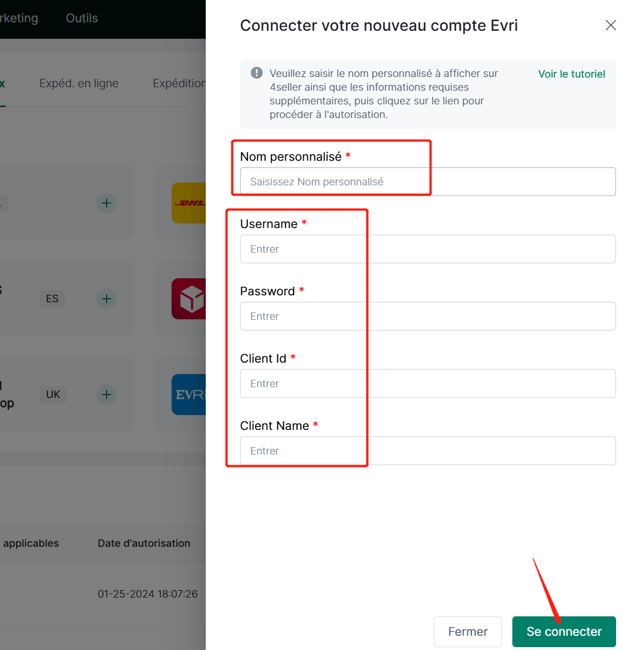Screen dimensions: 644x650
Task: Switch to the partially hidden Expédition tab
Action: (x=179, y=83)
